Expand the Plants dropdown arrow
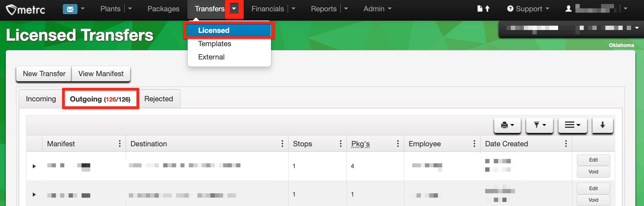This screenshot has width=644, height=206. [130, 9]
